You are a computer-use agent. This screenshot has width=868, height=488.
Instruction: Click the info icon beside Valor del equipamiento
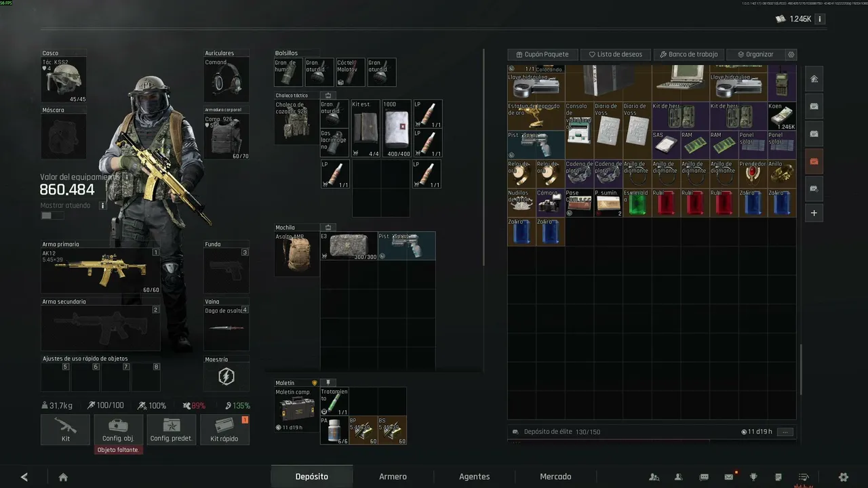click(126, 177)
